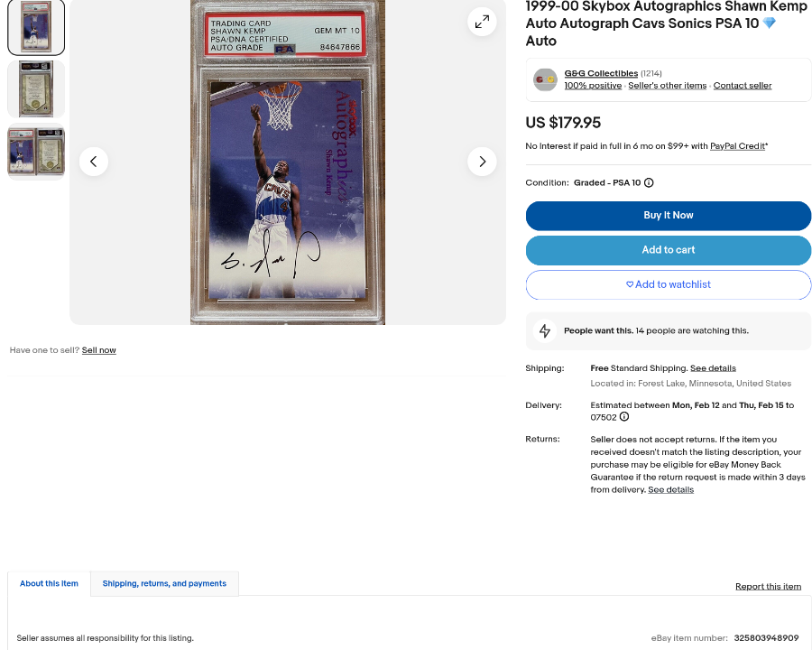Click the lightning bolt watching icon
Viewport: 812px width, 650px height.
[x=545, y=330]
